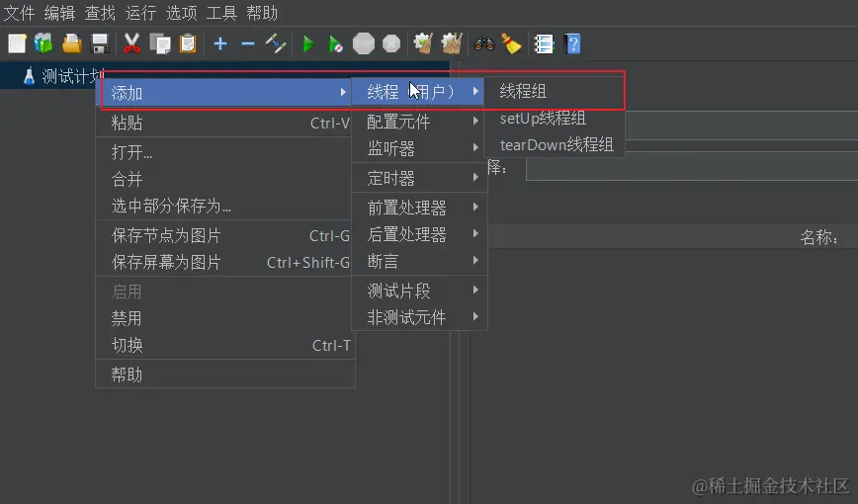Click 打开... in the context menu
The width and height of the screenshot is (858, 504).
point(224,152)
